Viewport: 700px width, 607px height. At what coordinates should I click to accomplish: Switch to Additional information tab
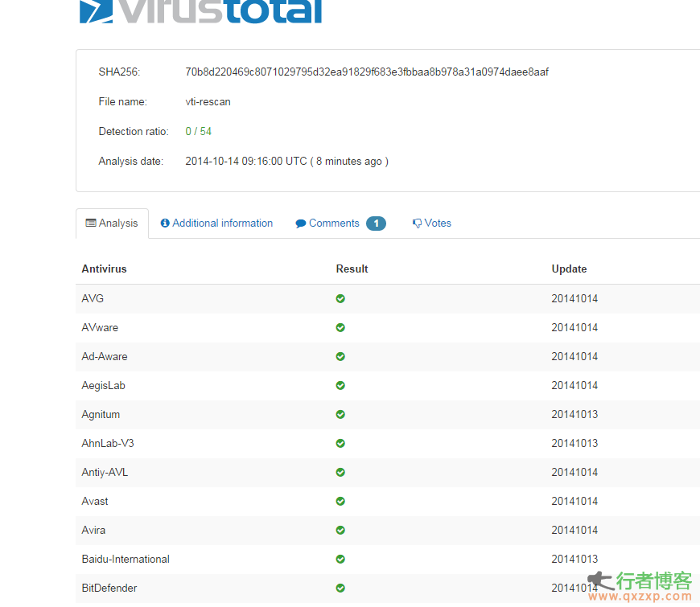tap(216, 223)
